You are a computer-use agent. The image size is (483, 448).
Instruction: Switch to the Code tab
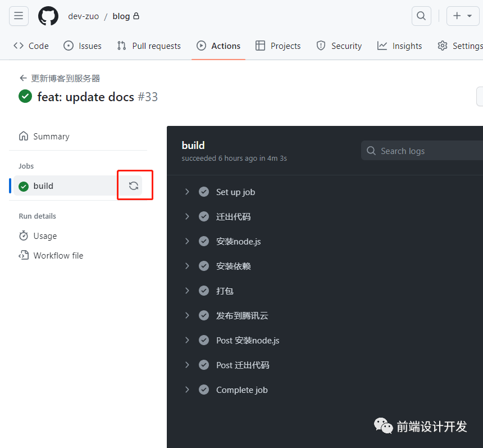(31, 46)
